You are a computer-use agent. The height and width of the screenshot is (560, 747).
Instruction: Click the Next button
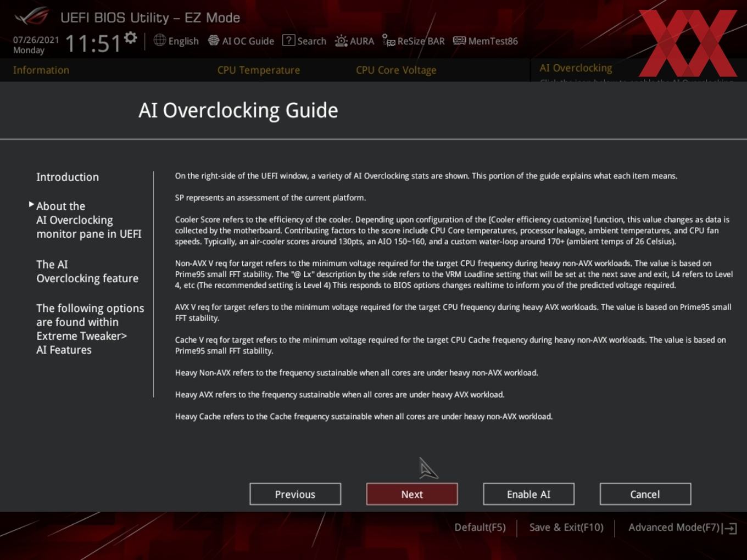point(412,494)
